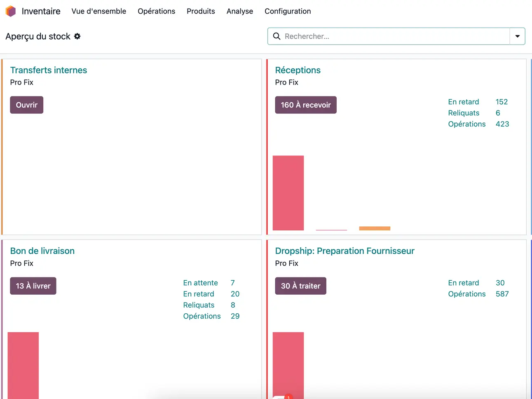532x399 pixels.
Task: Open Bon de livraison title link
Action: [x=42, y=251]
